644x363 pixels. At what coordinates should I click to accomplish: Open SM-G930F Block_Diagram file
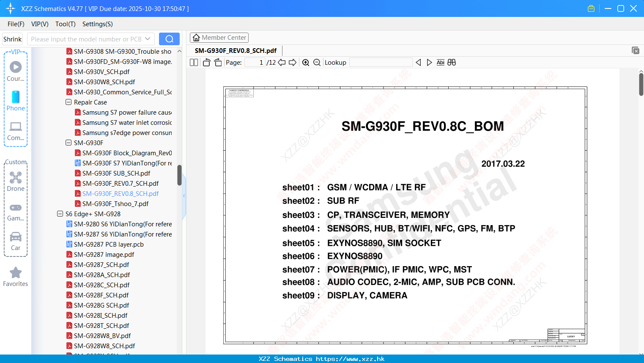coord(123,153)
